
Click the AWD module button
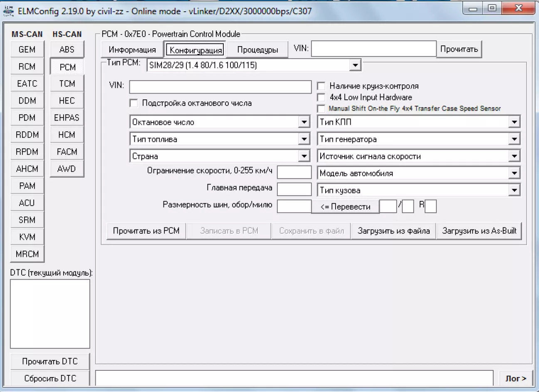click(67, 169)
